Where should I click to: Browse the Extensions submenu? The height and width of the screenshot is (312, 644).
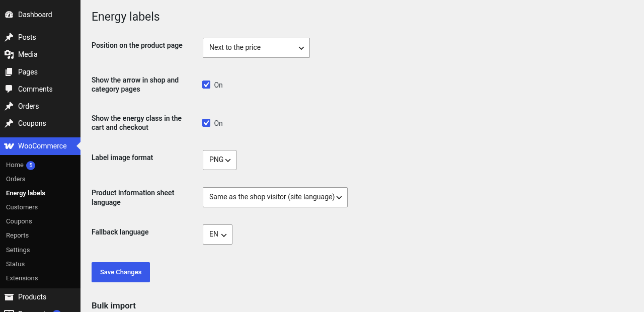[22, 278]
